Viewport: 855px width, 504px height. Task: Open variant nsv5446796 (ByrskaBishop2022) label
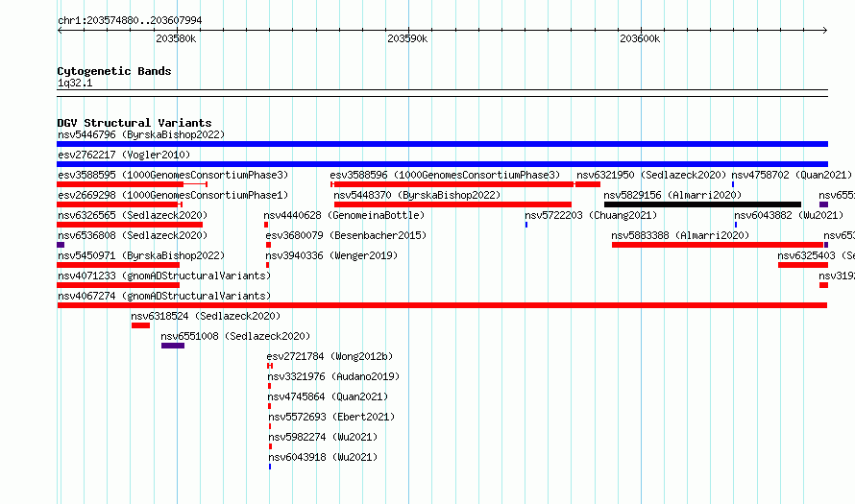click(x=141, y=134)
